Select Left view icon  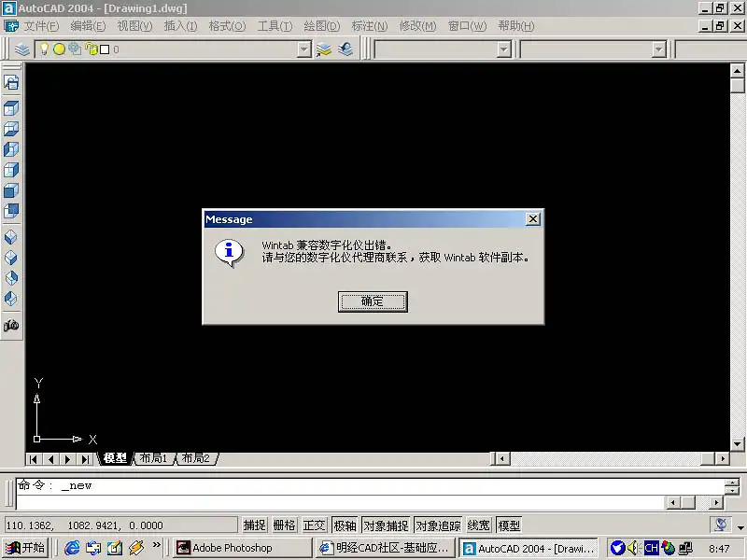tap(11, 149)
